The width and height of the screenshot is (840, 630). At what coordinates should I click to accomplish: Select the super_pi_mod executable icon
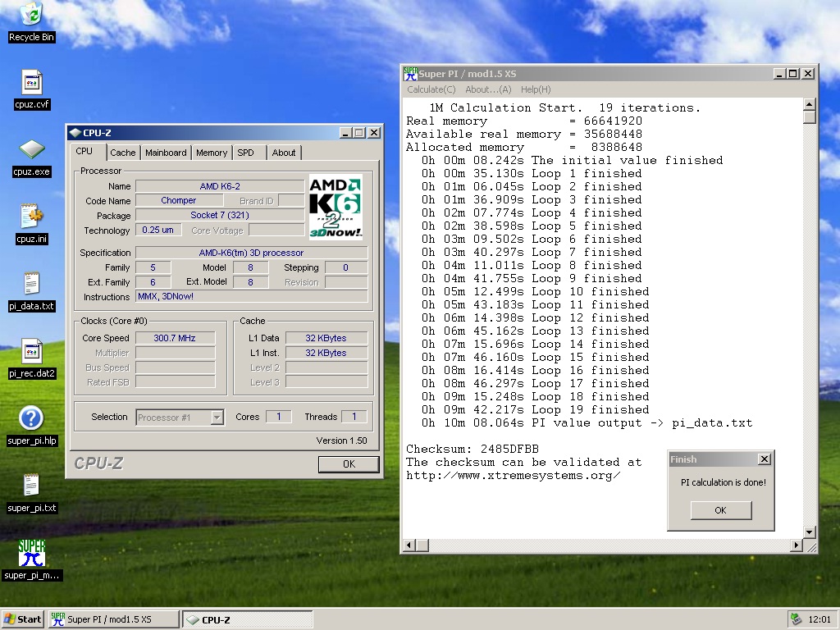[32, 560]
